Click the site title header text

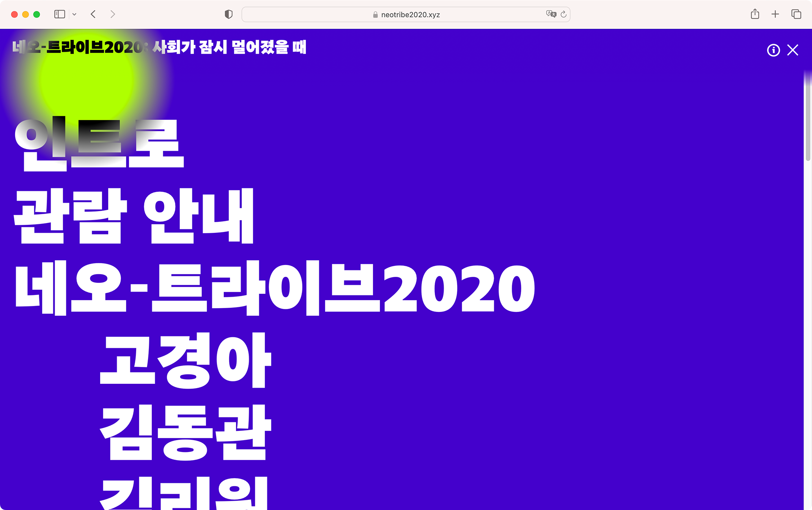pyautogui.click(x=159, y=47)
